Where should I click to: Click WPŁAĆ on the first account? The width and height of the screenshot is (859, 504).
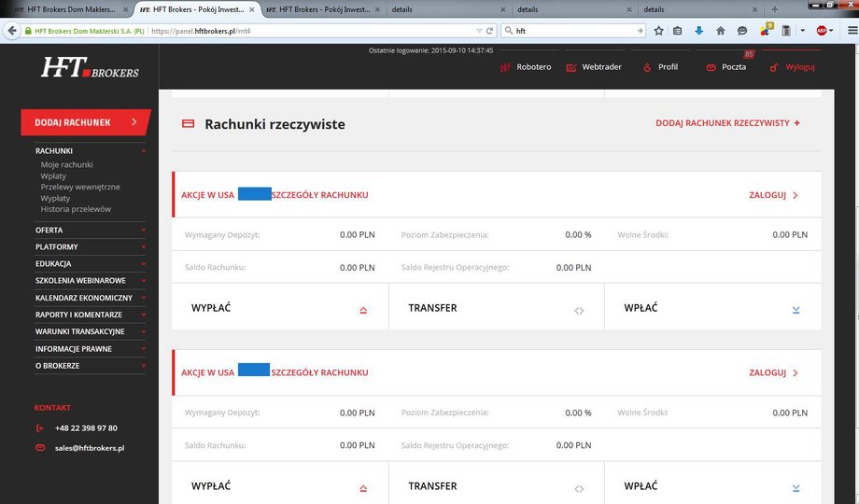pos(712,308)
